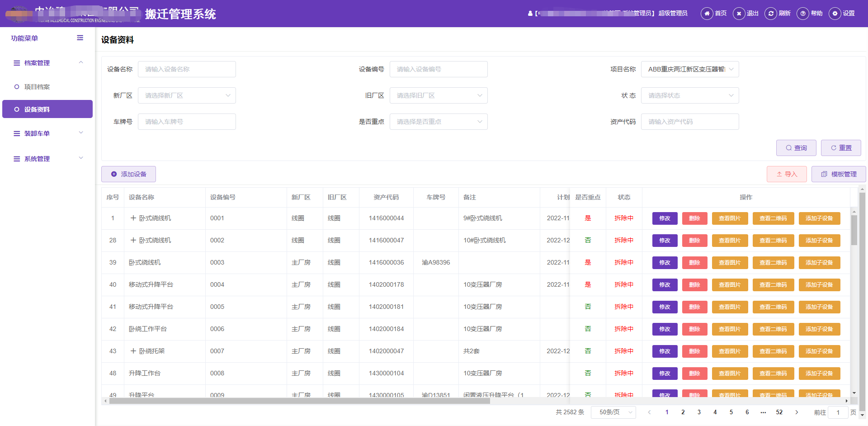Click the table horizontal scrollbar
The image size is (868, 426).
(300, 401)
